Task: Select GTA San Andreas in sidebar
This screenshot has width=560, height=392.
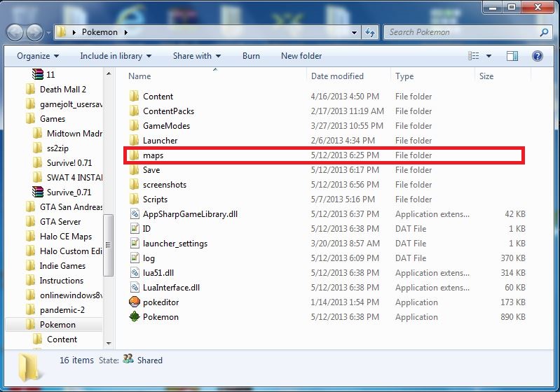Action: tap(71, 207)
